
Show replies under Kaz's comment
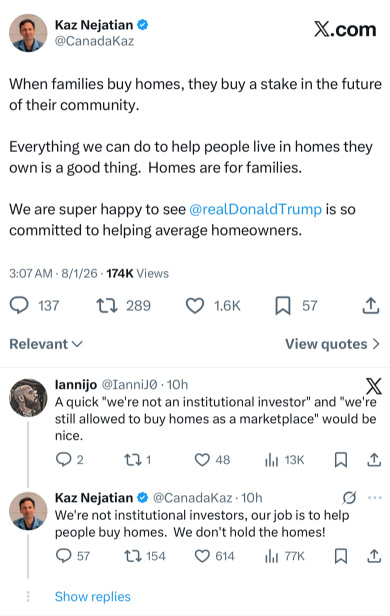[x=93, y=596]
